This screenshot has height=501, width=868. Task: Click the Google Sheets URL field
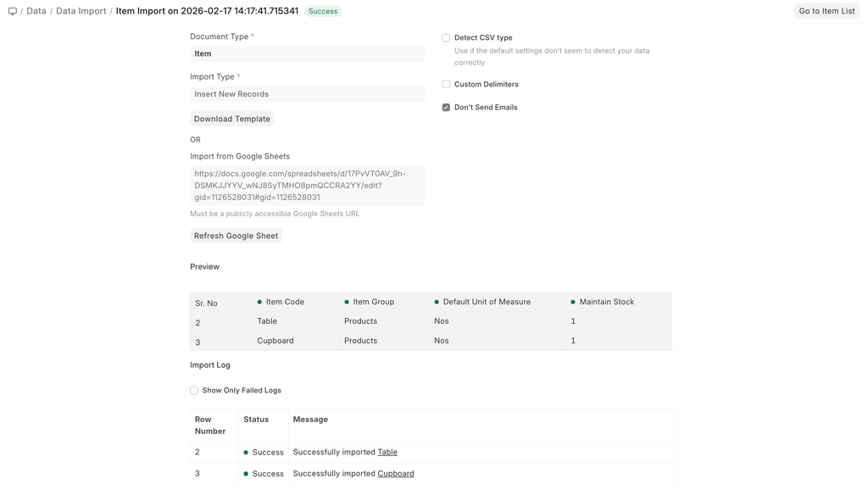click(307, 186)
